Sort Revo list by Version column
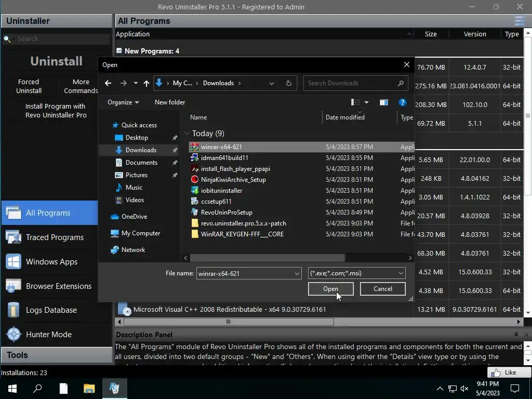This screenshot has height=399, width=532. 475,34
